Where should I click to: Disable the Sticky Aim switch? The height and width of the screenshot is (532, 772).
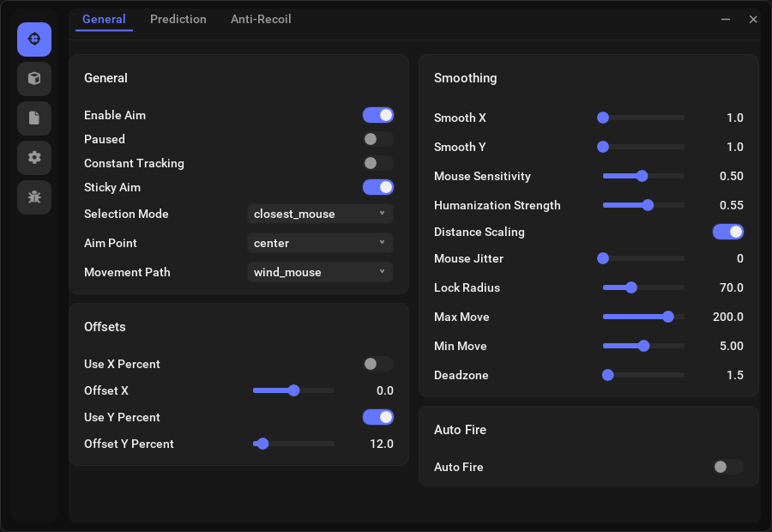point(378,187)
